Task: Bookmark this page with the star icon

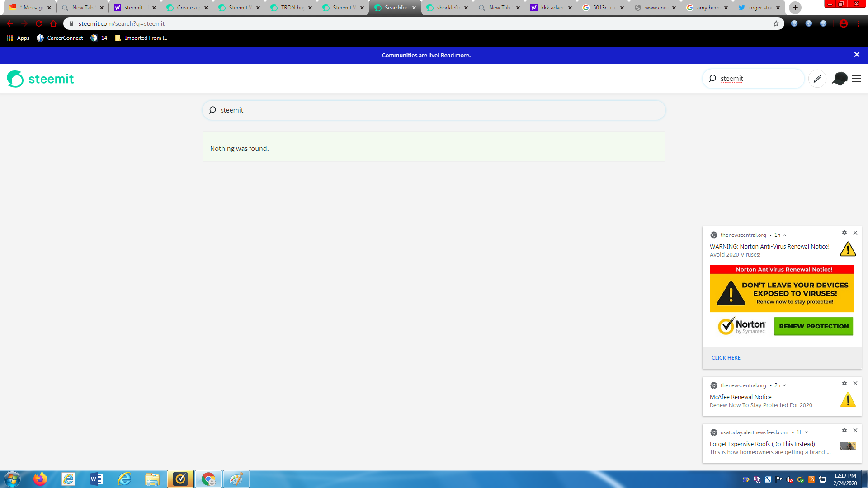Action: click(776, 23)
